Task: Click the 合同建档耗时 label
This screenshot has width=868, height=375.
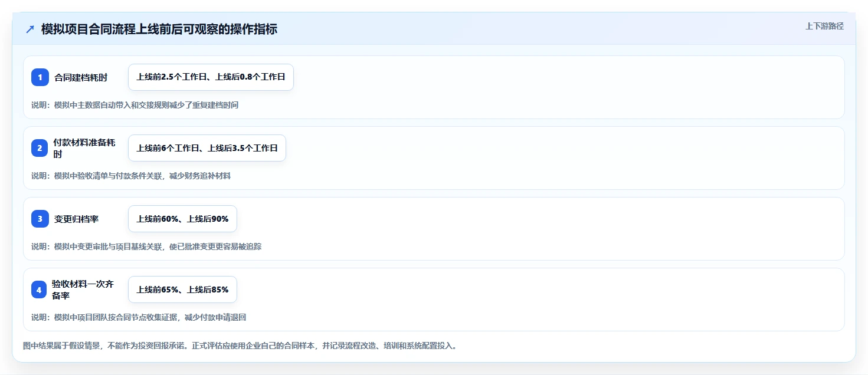Action: coord(81,77)
